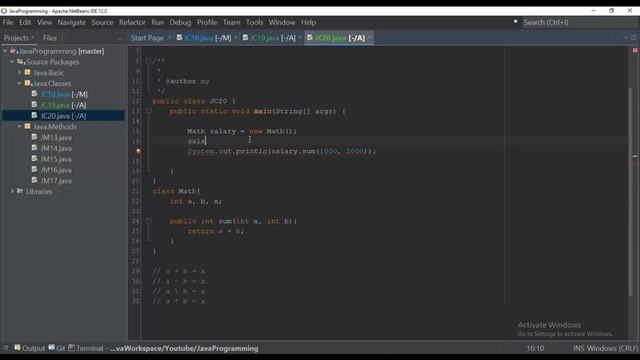Collapse the JavaProgramming project node
The width and height of the screenshot is (640, 360).
click(5, 51)
